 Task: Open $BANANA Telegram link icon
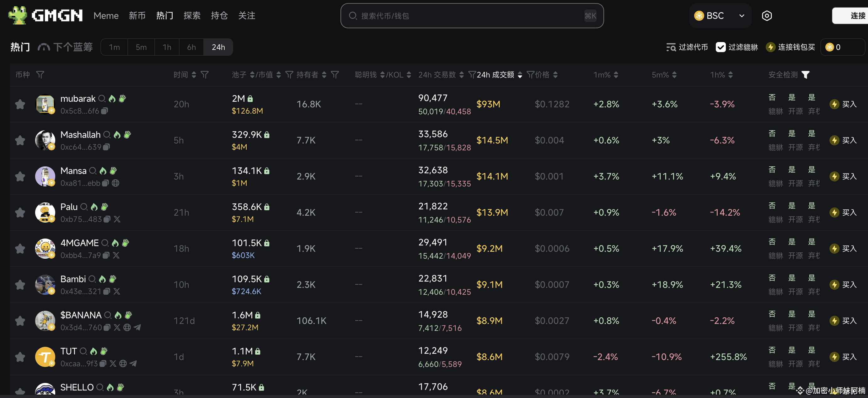(x=137, y=327)
